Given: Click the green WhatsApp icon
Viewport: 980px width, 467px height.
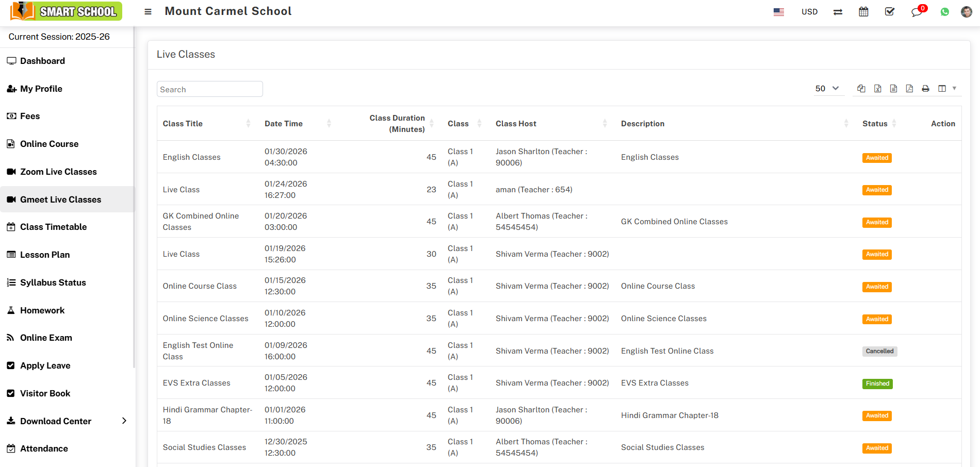Looking at the screenshot, I should [x=944, y=12].
